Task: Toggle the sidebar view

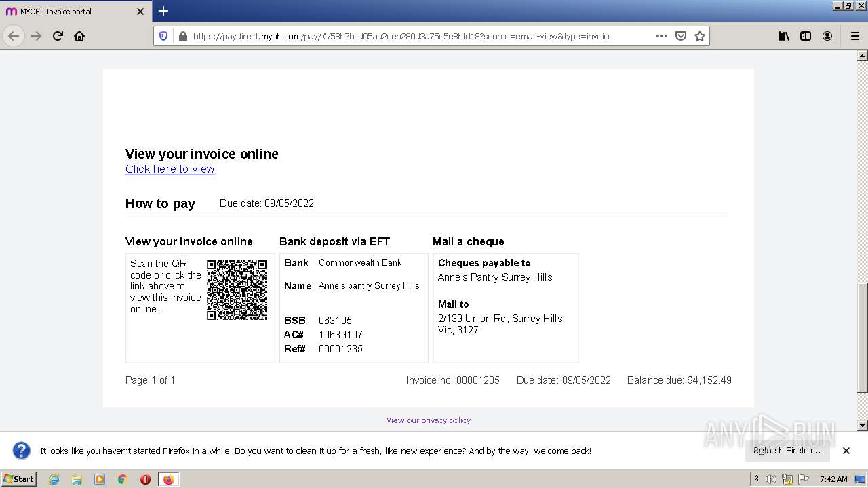Action: (806, 36)
